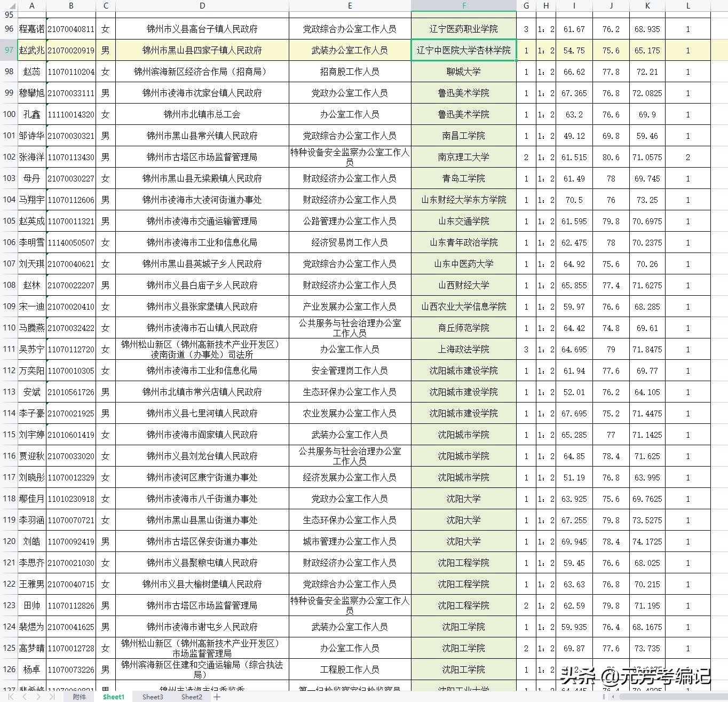Click score cell 68.1675
Image resolution: width=728 pixels, height=702 pixels.
(x=647, y=627)
